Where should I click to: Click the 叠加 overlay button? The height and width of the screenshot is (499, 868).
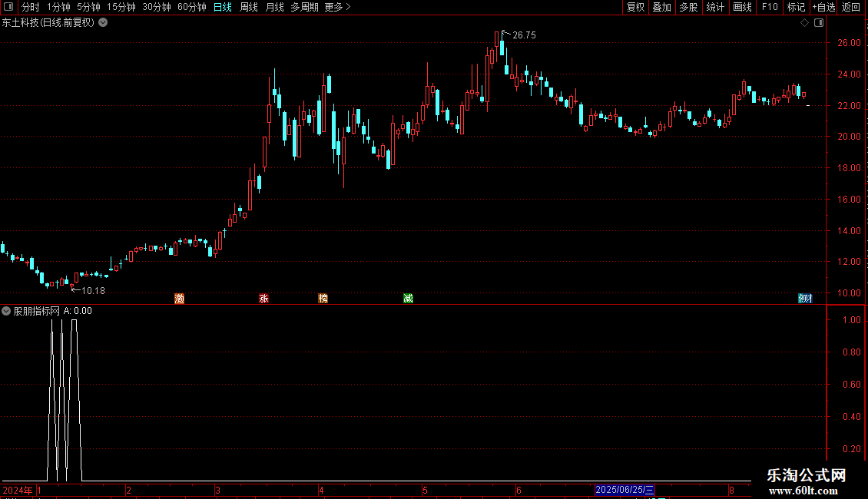(662, 7)
